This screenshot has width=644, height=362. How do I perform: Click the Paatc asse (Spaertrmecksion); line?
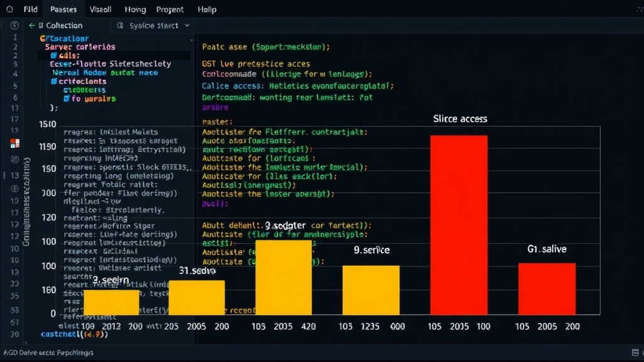(x=266, y=47)
